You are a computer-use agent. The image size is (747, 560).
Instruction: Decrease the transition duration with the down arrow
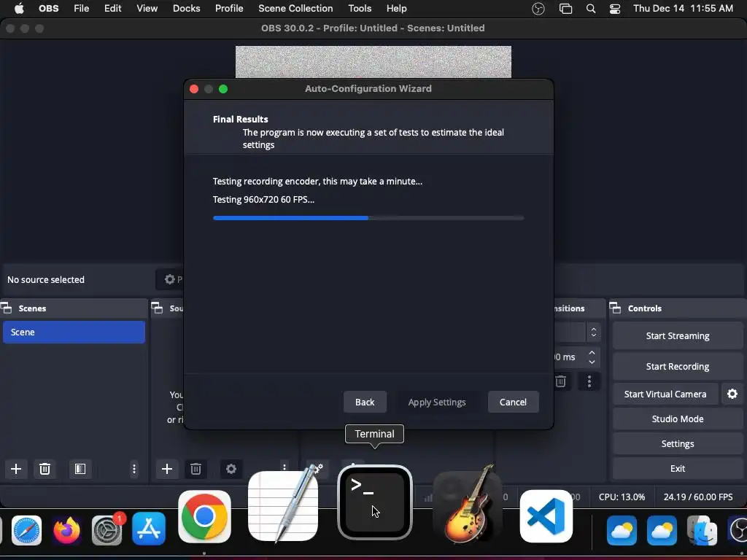click(592, 362)
